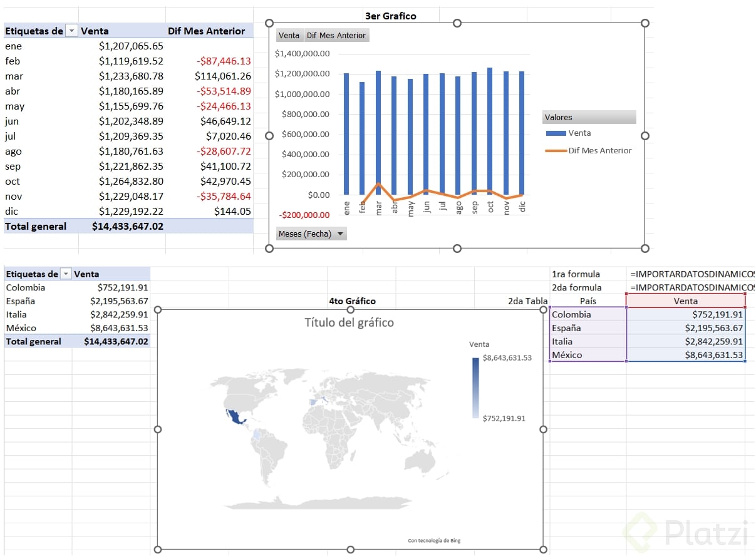
Task: Select the Dif Mes Anterior column header cell
Action: coord(209,31)
